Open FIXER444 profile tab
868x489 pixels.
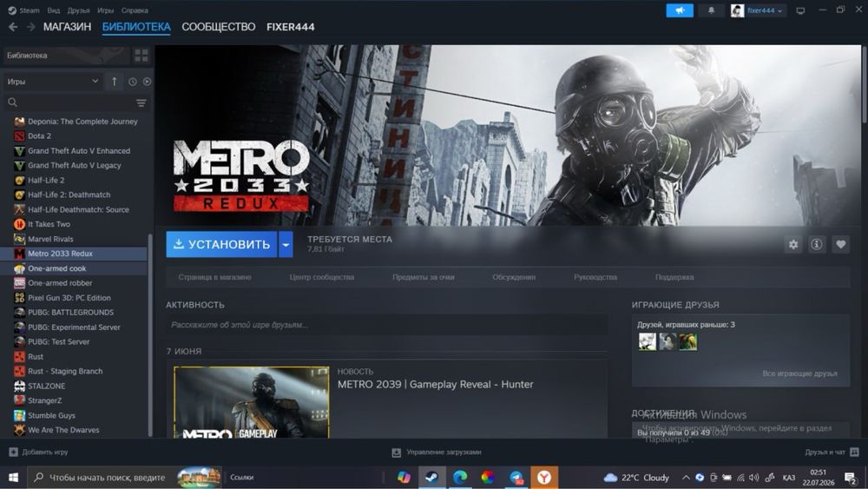tap(291, 27)
